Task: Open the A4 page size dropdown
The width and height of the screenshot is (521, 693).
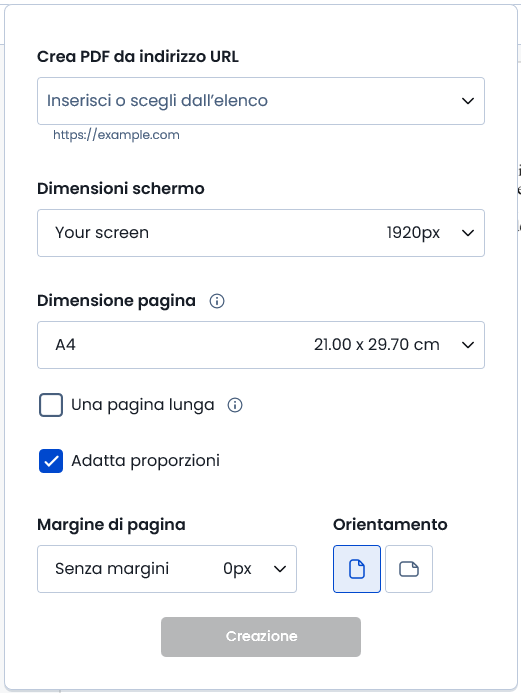Action: coord(261,345)
